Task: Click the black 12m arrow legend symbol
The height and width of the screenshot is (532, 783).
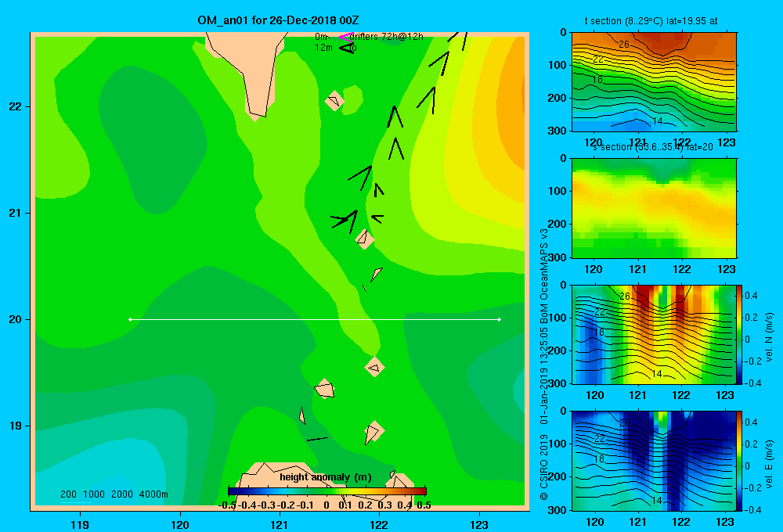Action: tap(346, 48)
